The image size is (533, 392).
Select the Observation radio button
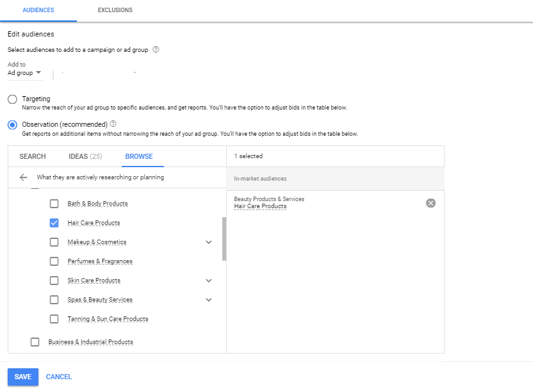(x=12, y=125)
